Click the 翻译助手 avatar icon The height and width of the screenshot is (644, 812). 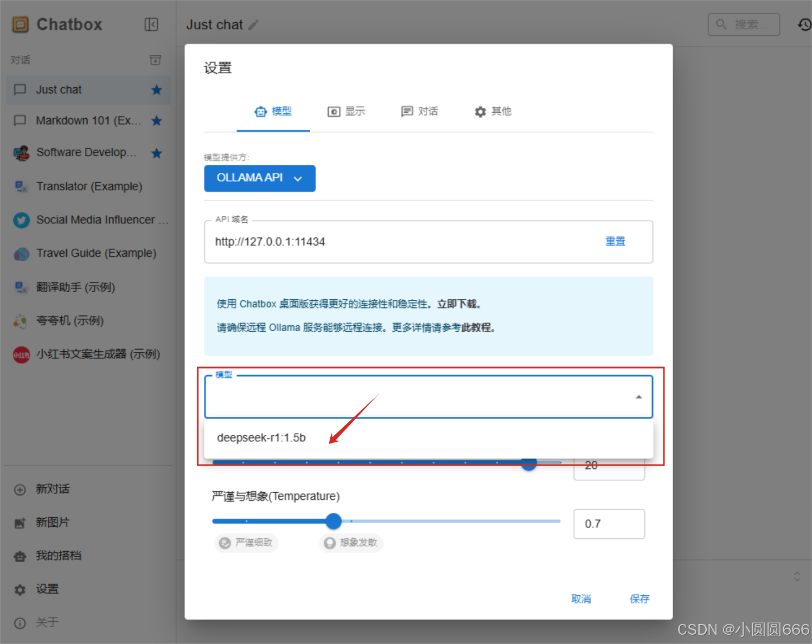(21, 287)
